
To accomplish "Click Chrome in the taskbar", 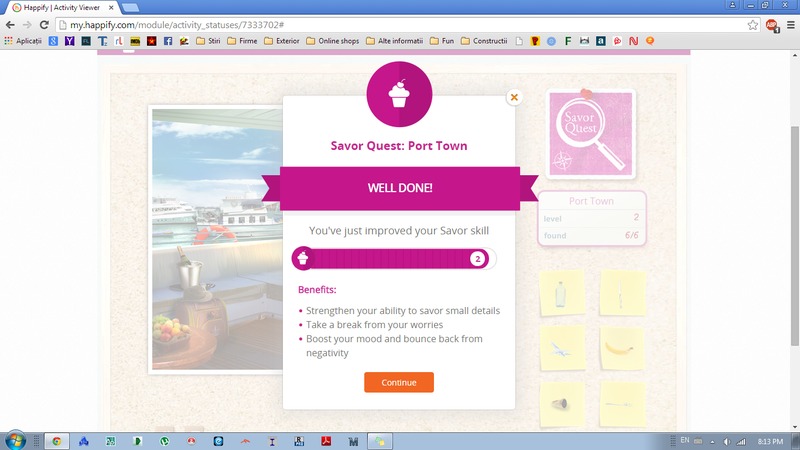I will 57,441.
